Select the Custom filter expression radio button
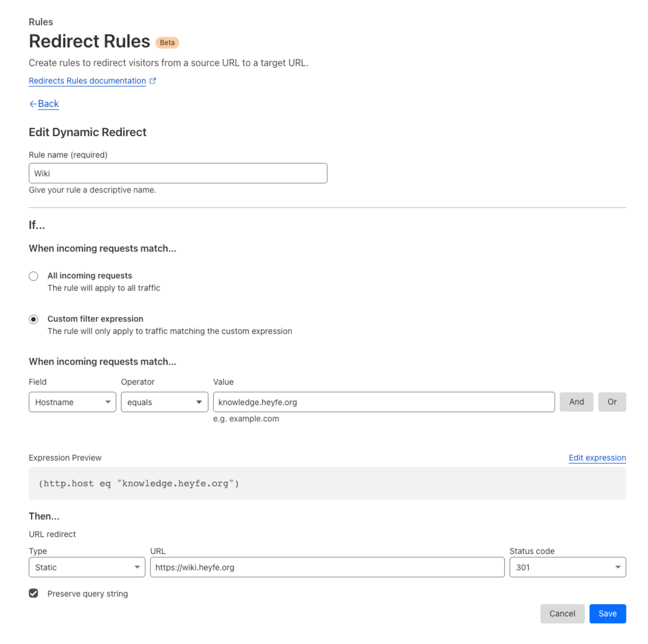Screen dimensions: 648x644 pyautogui.click(x=34, y=319)
